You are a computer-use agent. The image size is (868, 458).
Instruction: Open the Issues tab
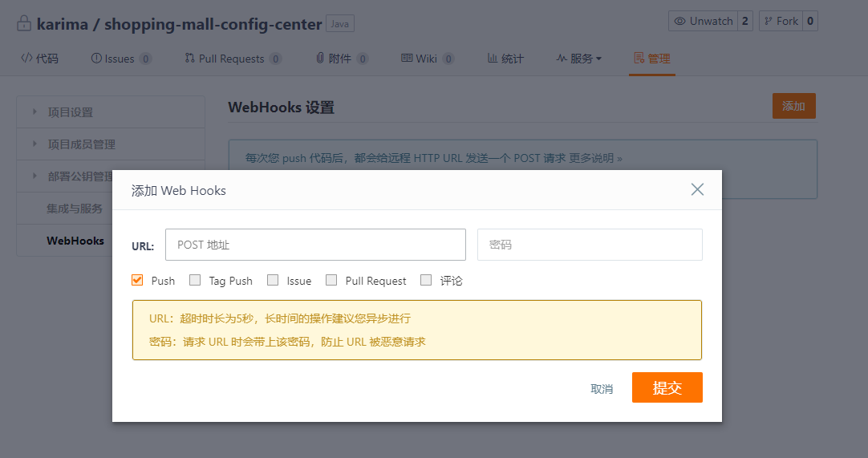coord(120,58)
